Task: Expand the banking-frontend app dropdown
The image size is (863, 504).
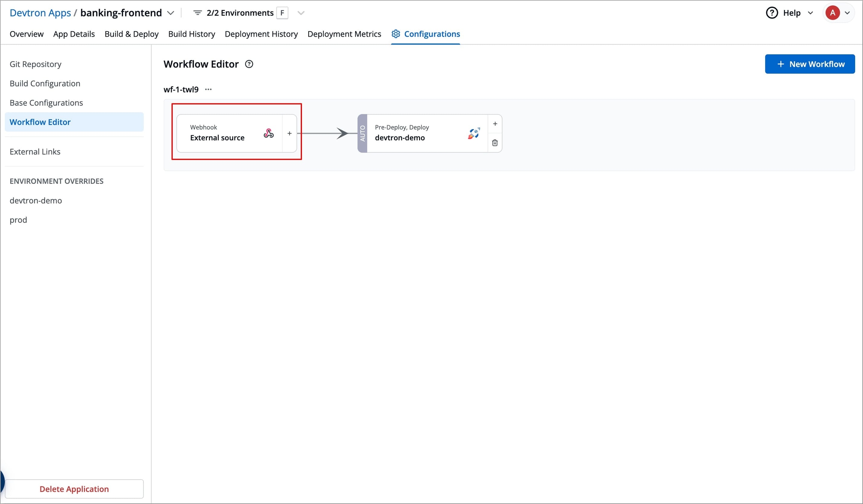Action: [x=171, y=13]
